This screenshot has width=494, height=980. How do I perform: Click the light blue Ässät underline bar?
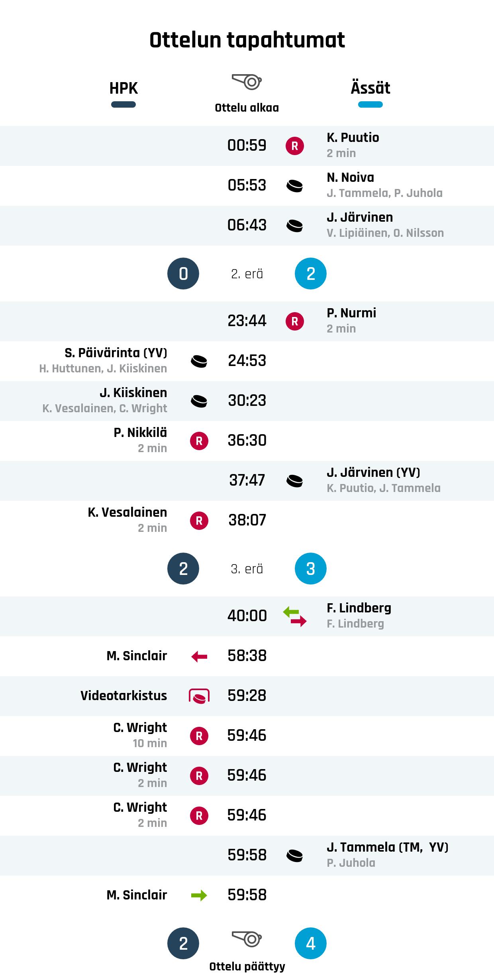click(x=370, y=105)
